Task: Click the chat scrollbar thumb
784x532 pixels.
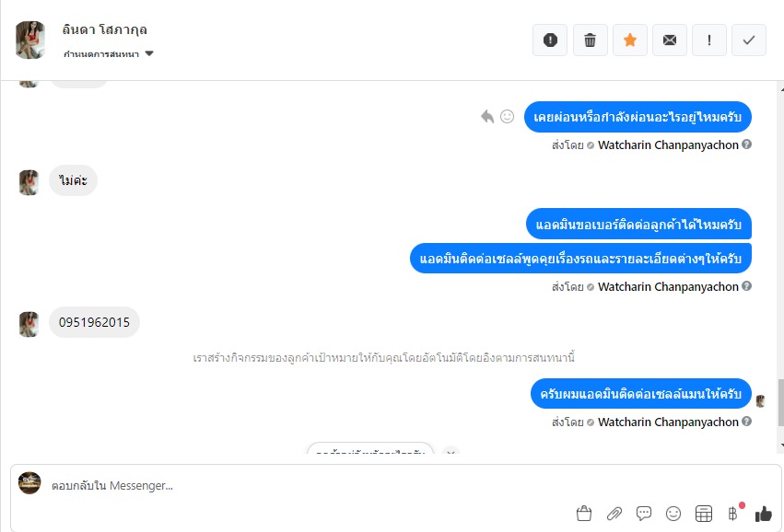Action: pos(781,402)
